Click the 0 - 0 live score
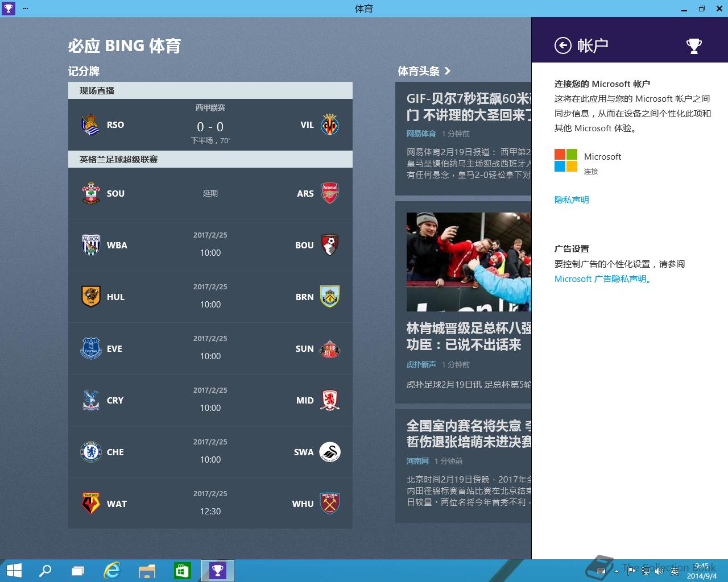Viewport: 728px width, 582px height. click(x=210, y=127)
